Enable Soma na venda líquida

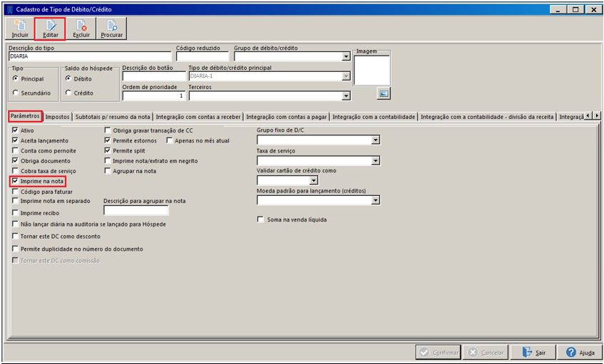(x=261, y=219)
